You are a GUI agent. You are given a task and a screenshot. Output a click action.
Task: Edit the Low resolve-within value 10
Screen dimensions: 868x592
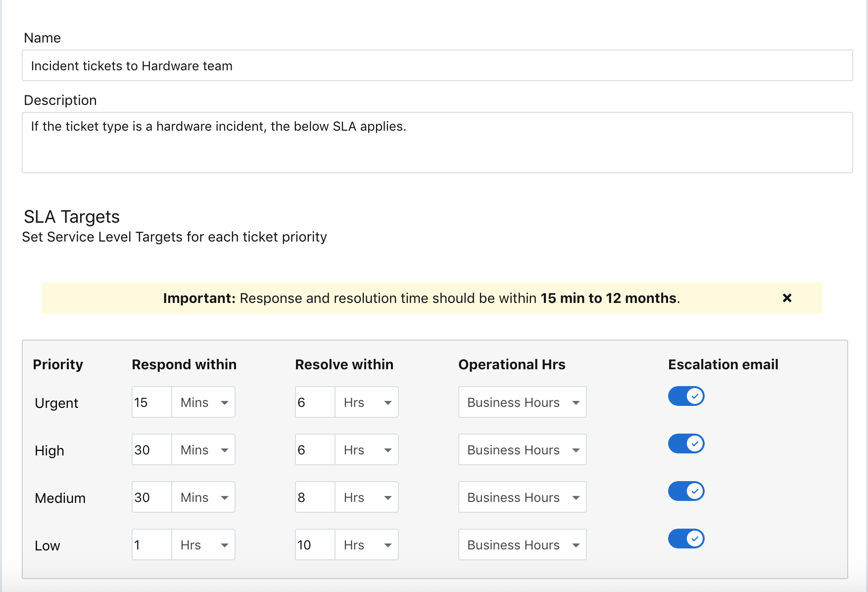(315, 544)
